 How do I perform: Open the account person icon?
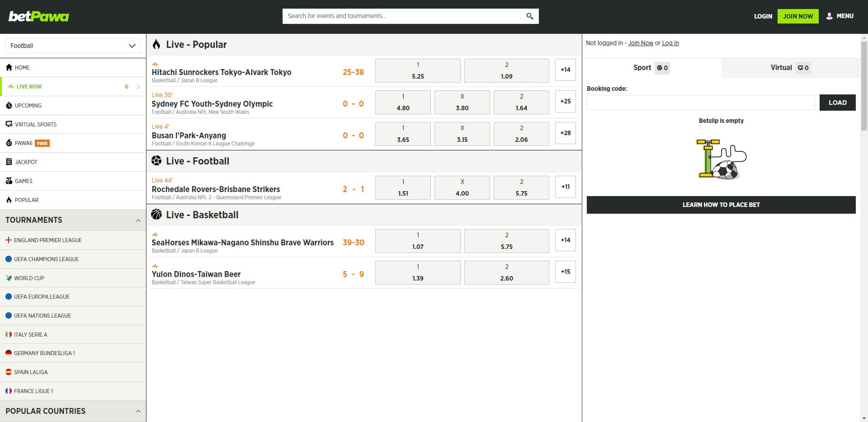pos(829,16)
